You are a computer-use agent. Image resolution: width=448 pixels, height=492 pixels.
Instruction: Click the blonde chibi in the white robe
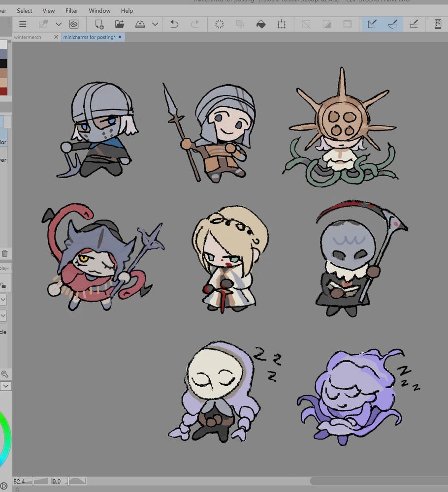tap(230, 259)
